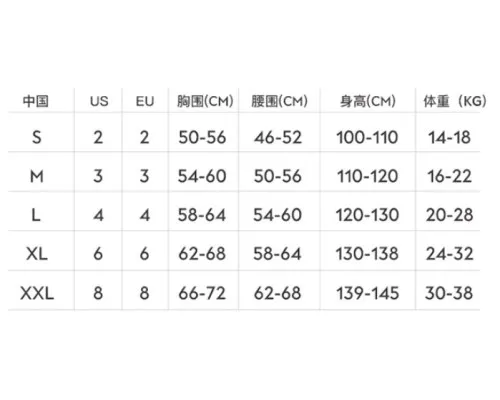Viewport: 500px width, 400px height.
Task: Select the US column header
Action: click(x=99, y=101)
